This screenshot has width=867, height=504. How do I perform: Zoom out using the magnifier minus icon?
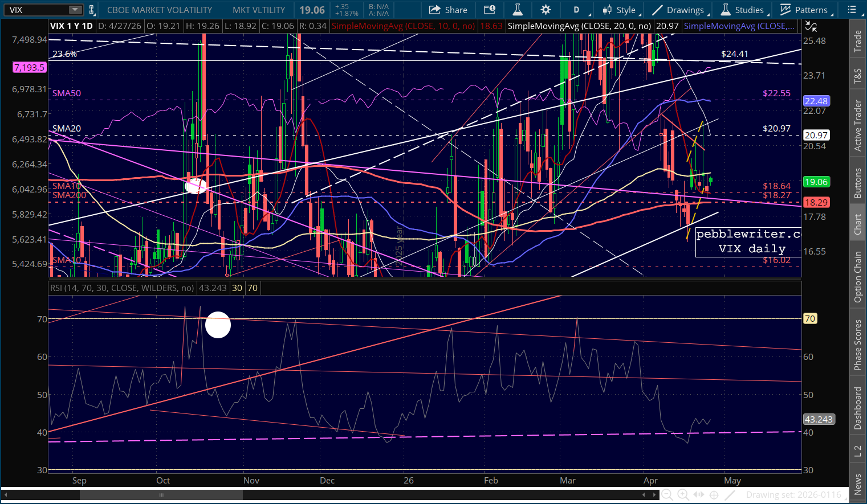[666, 495]
